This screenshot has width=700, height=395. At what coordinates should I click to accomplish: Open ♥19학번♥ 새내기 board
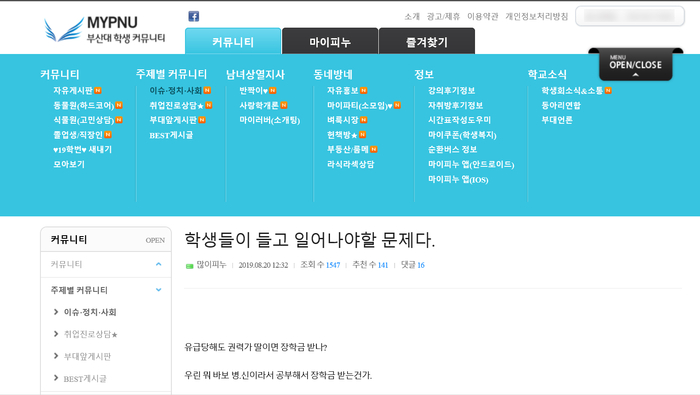pos(83,150)
